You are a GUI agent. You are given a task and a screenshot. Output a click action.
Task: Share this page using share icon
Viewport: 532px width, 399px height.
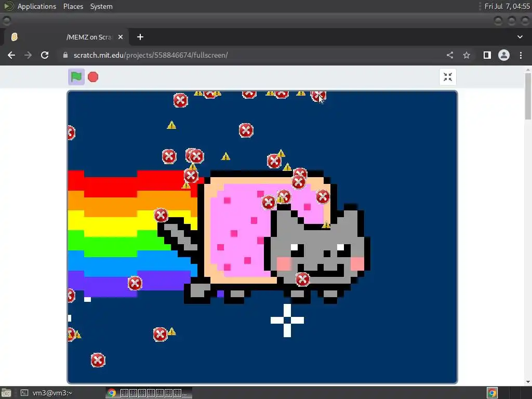pos(450,55)
